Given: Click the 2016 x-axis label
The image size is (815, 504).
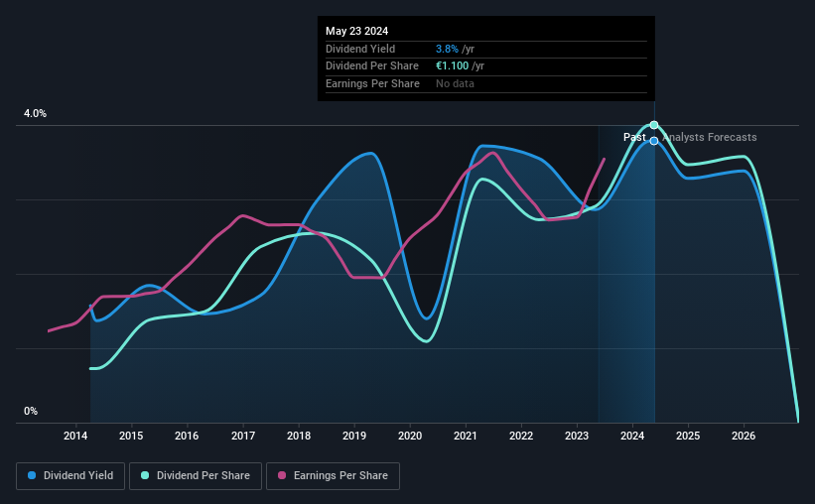Looking at the screenshot, I should [x=187, y=436].
